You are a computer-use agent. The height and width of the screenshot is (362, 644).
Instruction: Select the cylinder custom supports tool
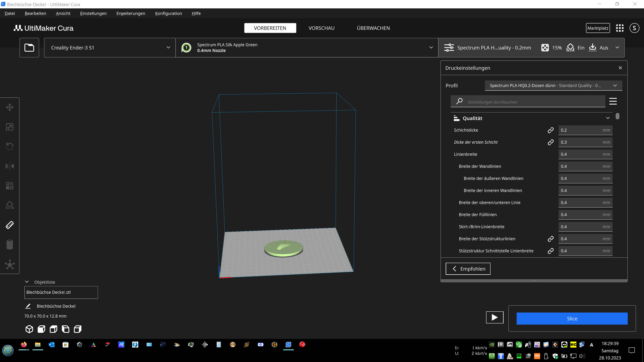[x=10, y=245]
